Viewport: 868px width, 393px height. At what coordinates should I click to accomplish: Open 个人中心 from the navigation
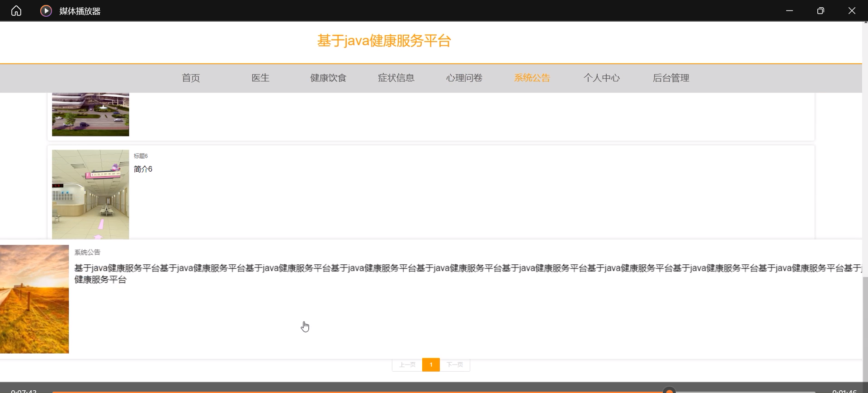[602, 78]
